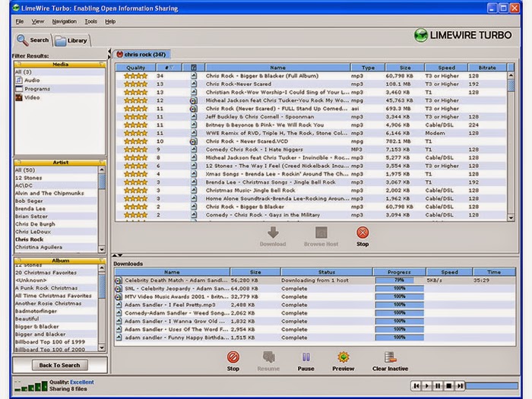Image resolution: width=532 pixels, height=399 pixels.
Task: Stop the selected download
Action: click(x=233, y=357)
